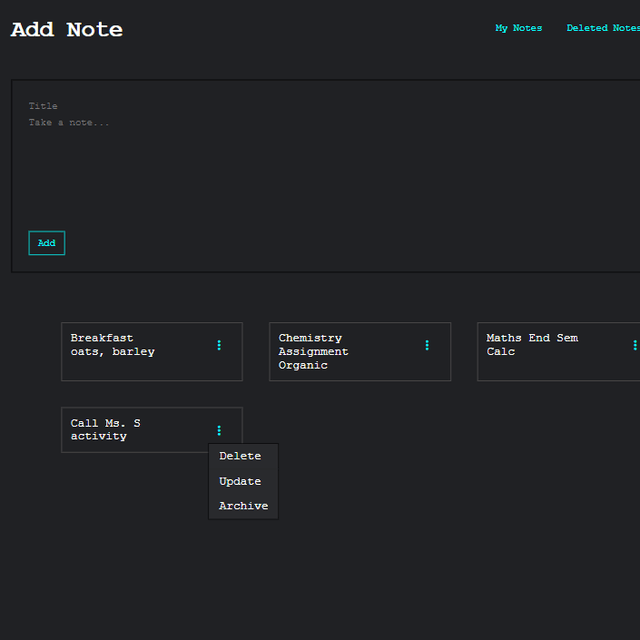The width and height of the screenshot is (640, 640).
Task: Choose Archive from the note context menu
Action: coord(243,506)
